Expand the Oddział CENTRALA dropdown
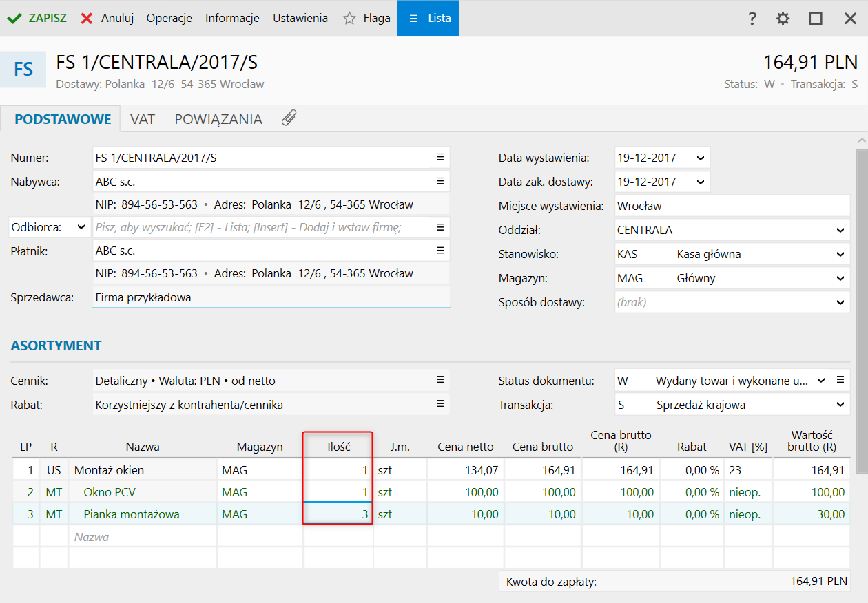 tap(840, 230)
